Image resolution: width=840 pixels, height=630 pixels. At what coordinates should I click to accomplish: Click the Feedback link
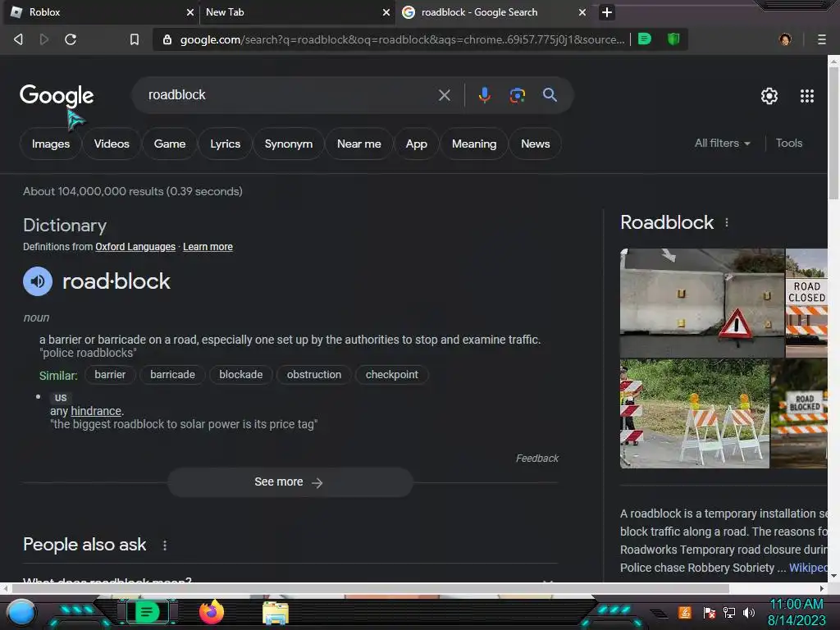tap(536, 458)
